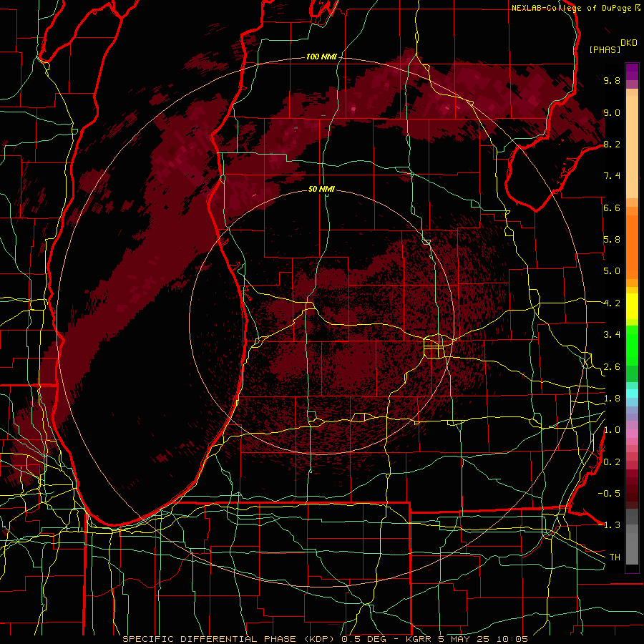Click the 9.8 scale value
The image size is (644, 644).
pos(612,80)
